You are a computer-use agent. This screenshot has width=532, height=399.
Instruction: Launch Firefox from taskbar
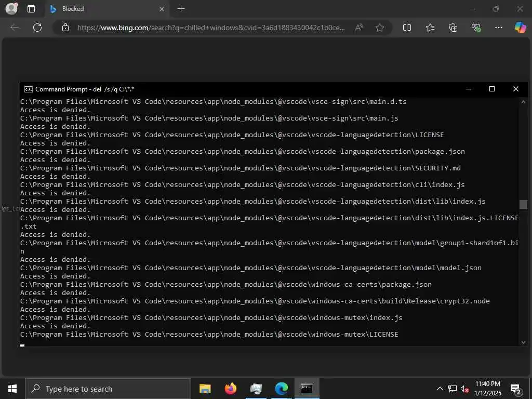point(230,389)
